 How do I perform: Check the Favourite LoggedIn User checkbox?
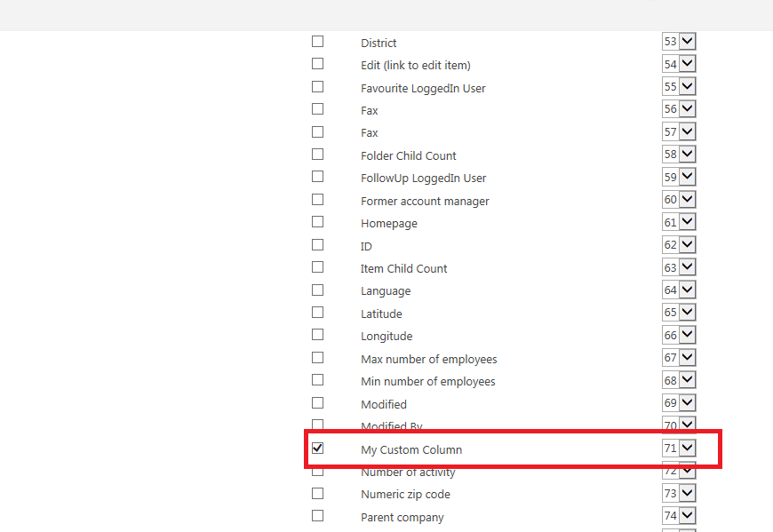(x=317, y=87)
